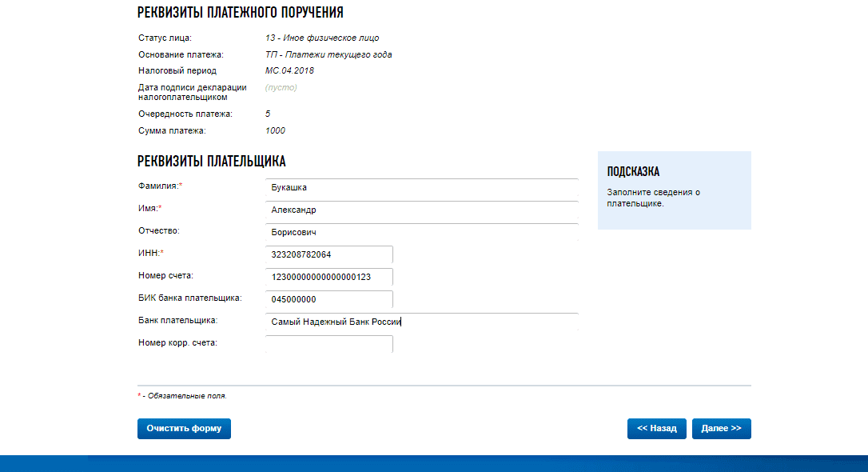Focus the Номер счета input field
Viewport: 868px width, 472px height.
pos(328,278)
